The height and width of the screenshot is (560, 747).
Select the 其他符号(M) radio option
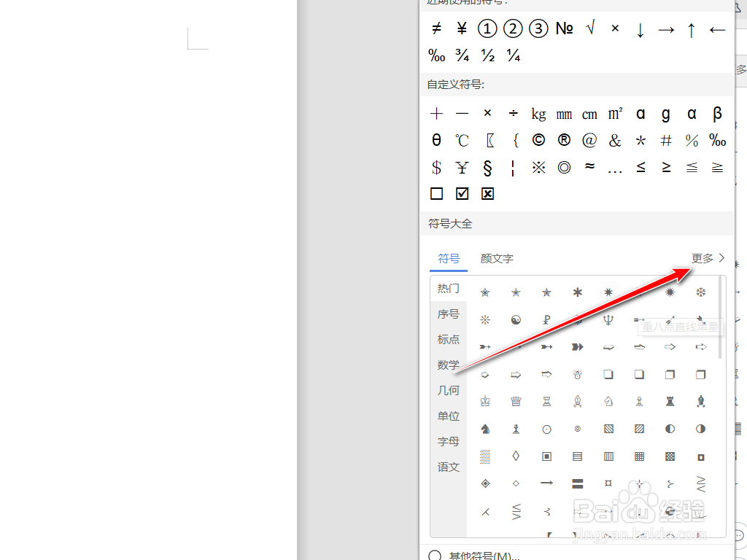[x=435, y=556]
